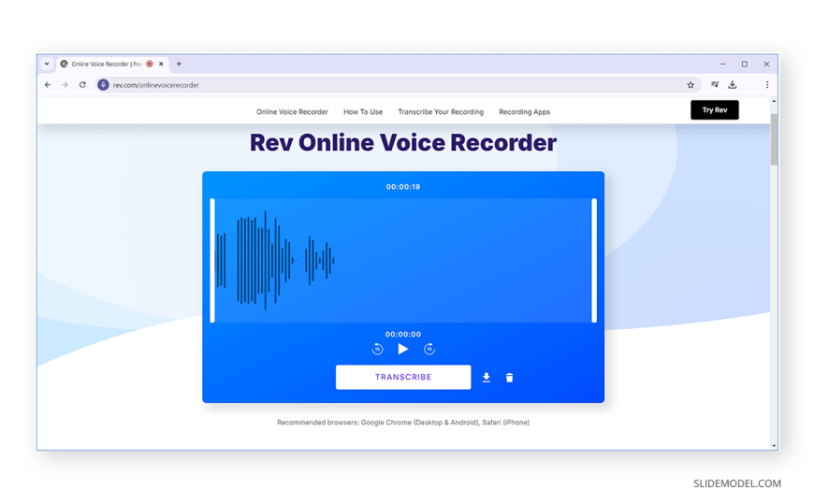Bookmark this page with the star icon
Viewport: 814px width, 504px height.
(x=690, y=85)
